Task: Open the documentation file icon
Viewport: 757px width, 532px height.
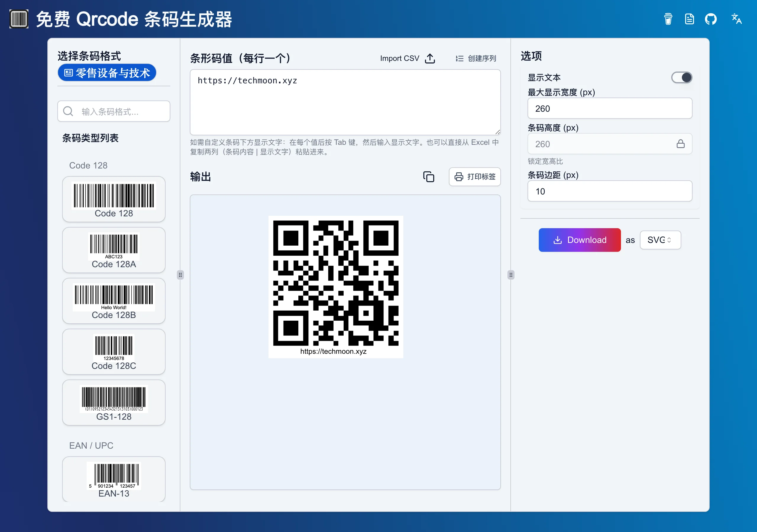Action: [689, 19]
